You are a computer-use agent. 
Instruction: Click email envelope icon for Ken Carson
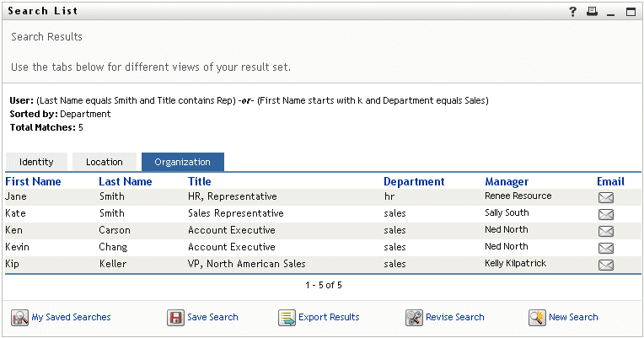pyautogui.click(x=605, y=231)
